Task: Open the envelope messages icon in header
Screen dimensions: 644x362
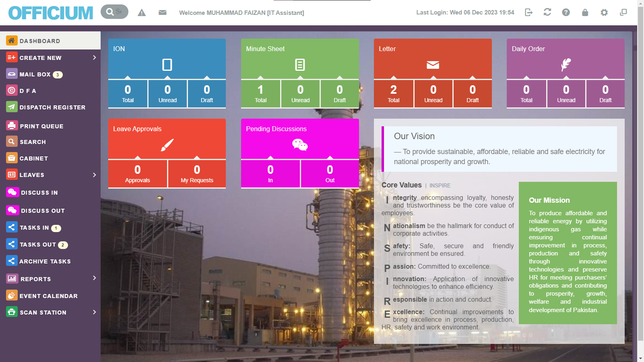Action: (x=162, y=12)
